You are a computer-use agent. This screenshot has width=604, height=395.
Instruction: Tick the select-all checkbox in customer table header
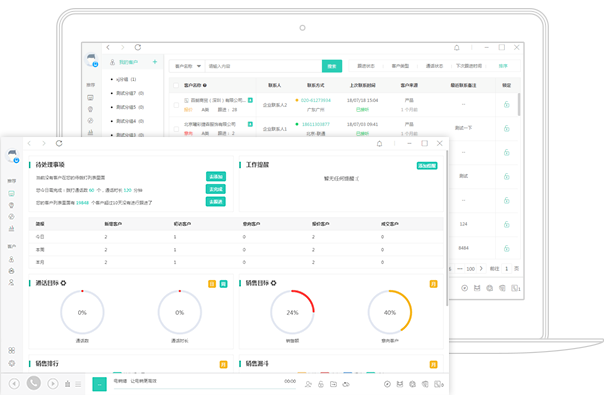point(176,85)
